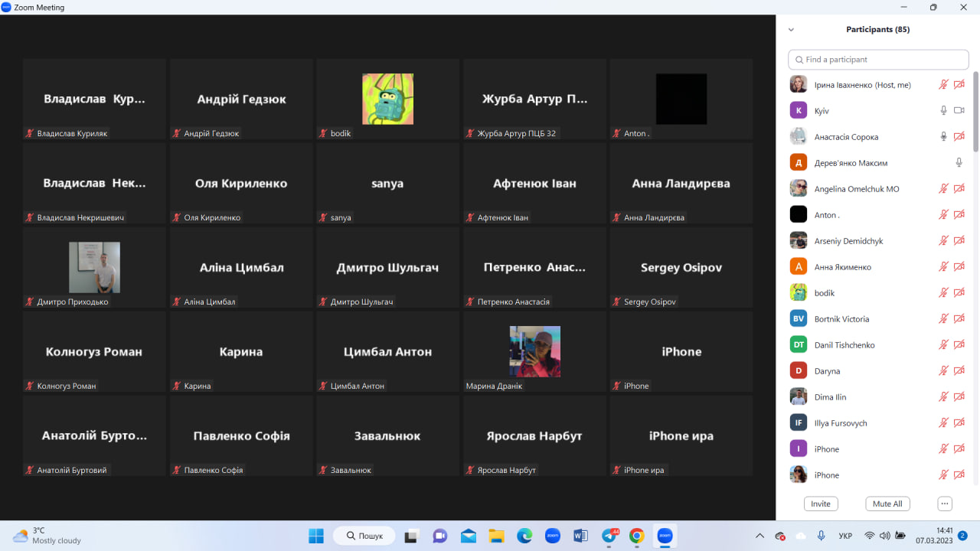Click camera icon for Ірина Івахненко row

coord(959,85)
